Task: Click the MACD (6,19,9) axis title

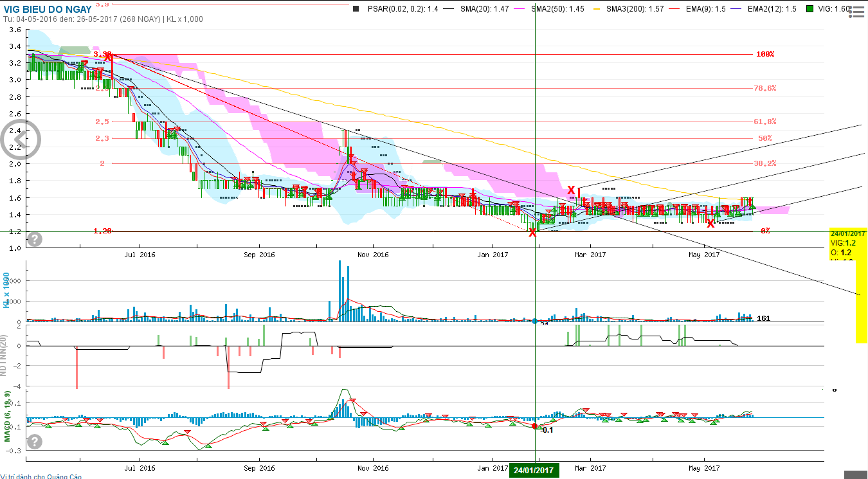Action: click(x=8, y=418)
